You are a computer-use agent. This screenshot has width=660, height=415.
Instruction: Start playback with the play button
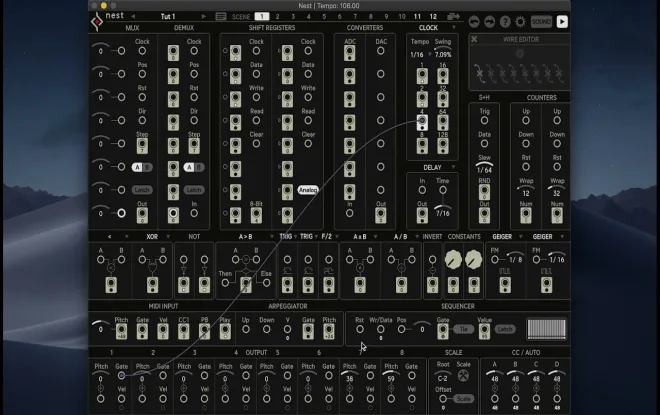[562, 22]
